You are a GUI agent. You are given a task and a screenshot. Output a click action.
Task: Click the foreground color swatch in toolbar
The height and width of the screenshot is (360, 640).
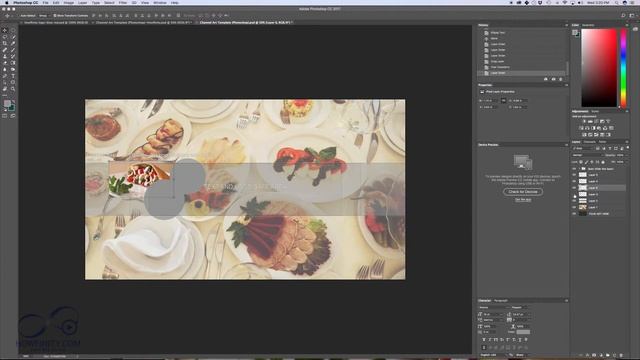click(x=7, y=103)
